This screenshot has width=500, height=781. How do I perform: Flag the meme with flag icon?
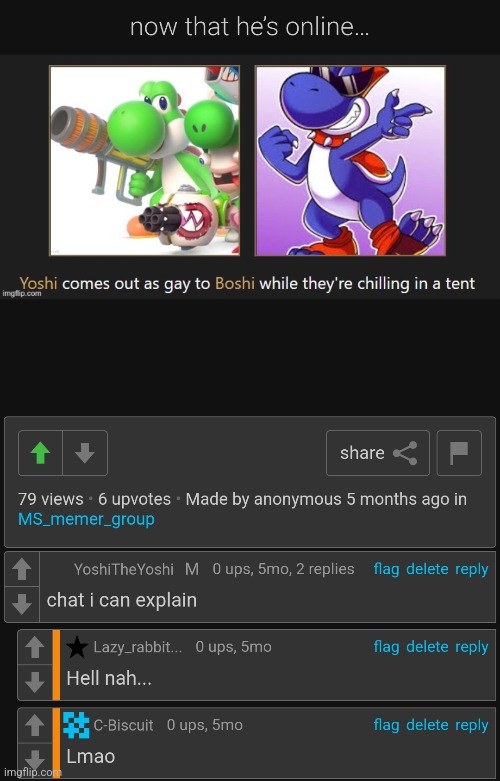tap(459, 453)
